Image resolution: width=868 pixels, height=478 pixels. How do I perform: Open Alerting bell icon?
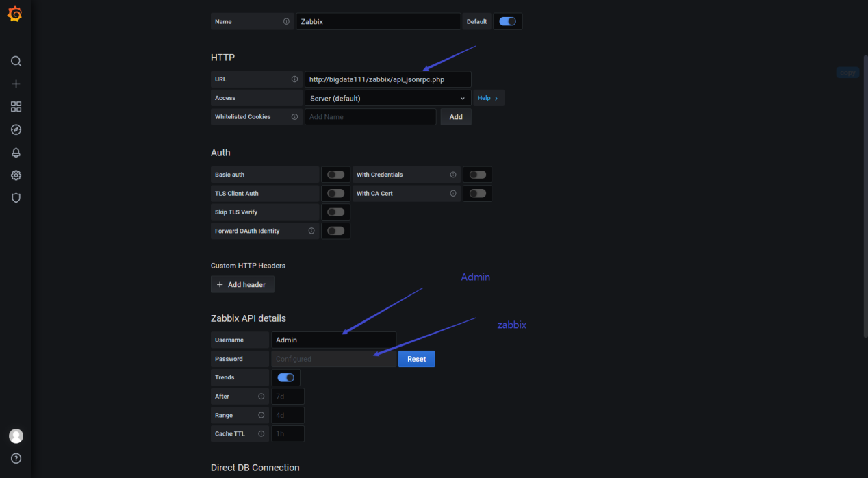click(x=16, y=152)
